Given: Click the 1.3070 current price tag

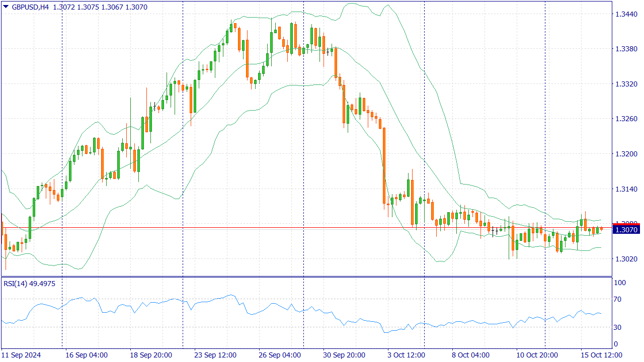Looking at the screenshot, I should (x=625, y=229).
